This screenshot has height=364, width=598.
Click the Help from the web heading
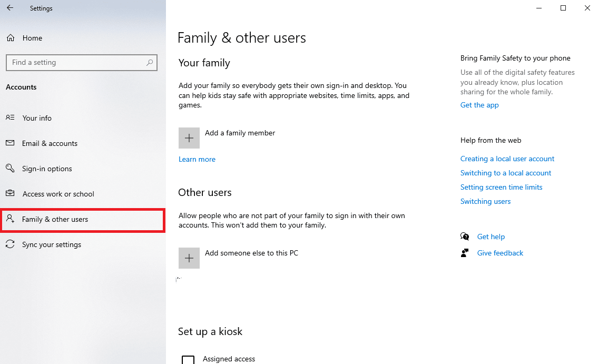point(491,140)
